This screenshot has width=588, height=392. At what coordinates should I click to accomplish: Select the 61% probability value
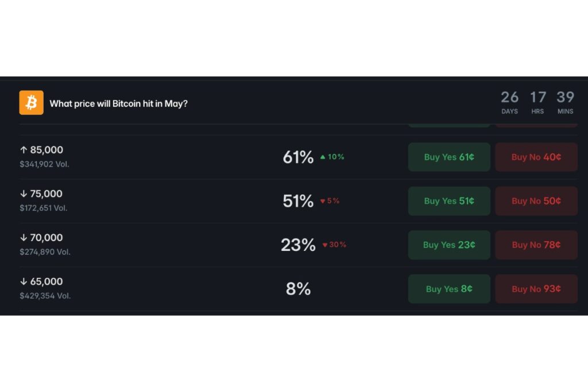click(298, 157)
